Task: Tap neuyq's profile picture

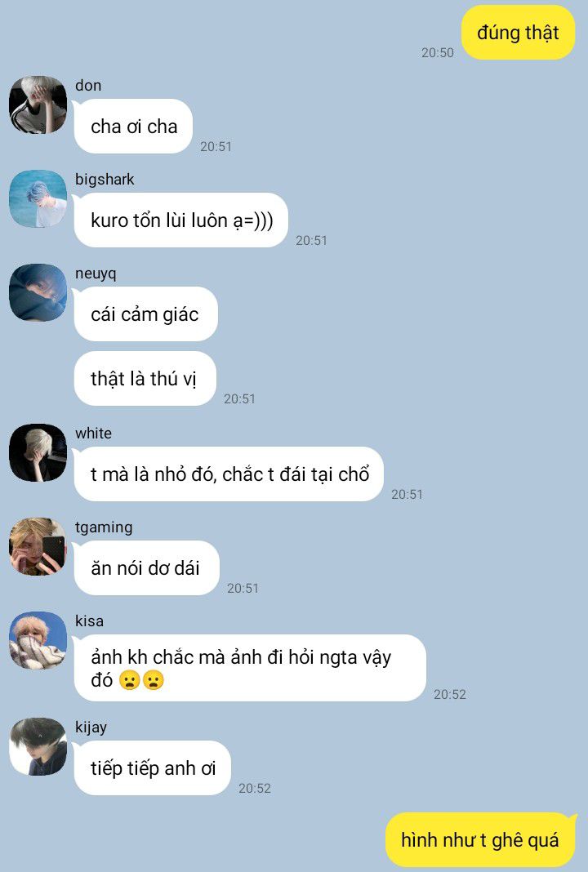Action: [38, 293]
